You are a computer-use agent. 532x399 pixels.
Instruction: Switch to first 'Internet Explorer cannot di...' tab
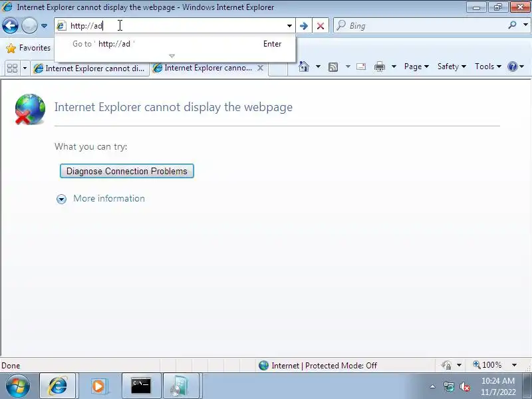(90, 68)
